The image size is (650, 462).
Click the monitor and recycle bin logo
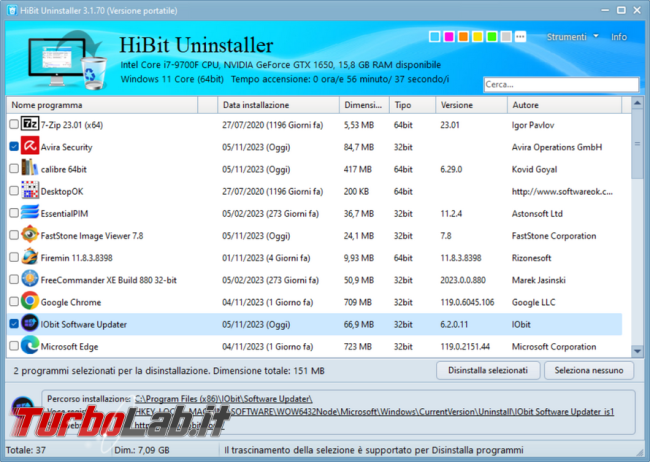click(x=68, y=59)
